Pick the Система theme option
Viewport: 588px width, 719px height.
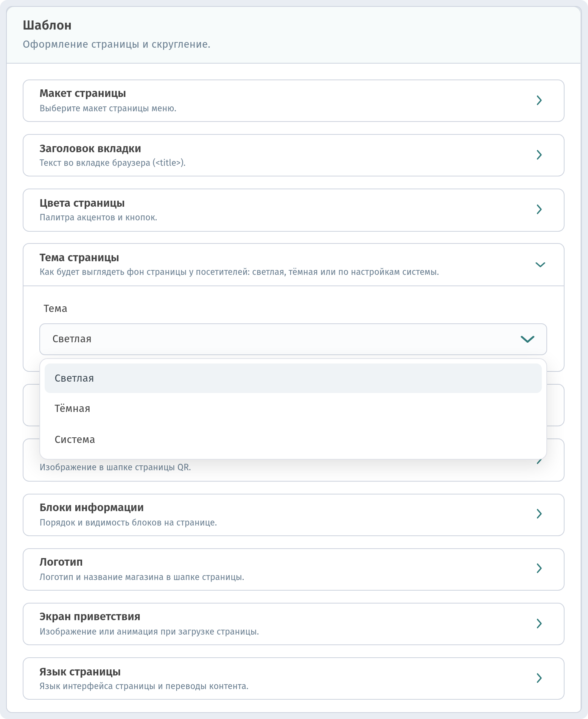[293, 440]
